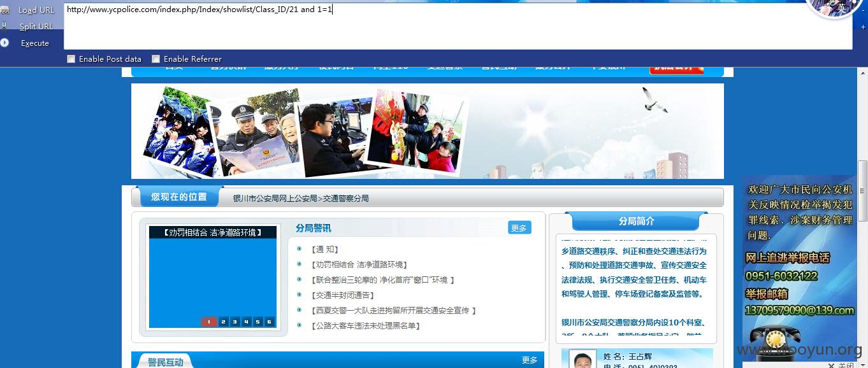Click the name text 王占辉

pyautogui.click(x=639, y=357)
